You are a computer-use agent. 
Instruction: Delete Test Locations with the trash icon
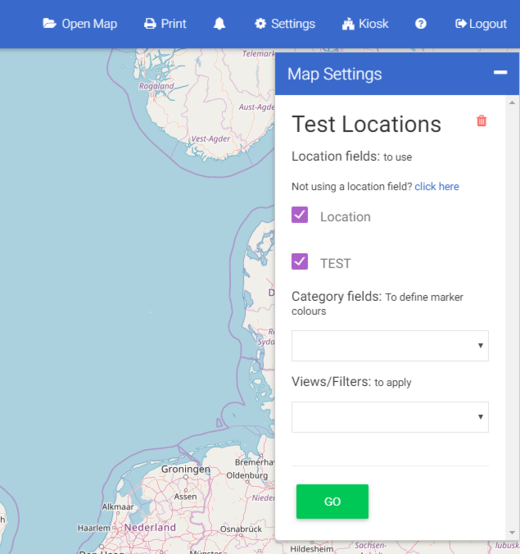[x=481, y=121]
